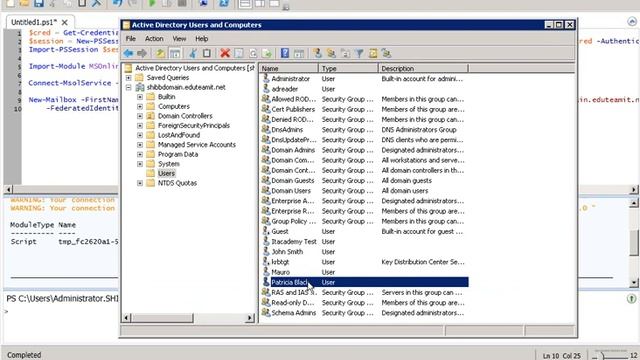Select Active Directory Users and Computers root node
This screenshot has height=360, width=640.
point(195,68)
